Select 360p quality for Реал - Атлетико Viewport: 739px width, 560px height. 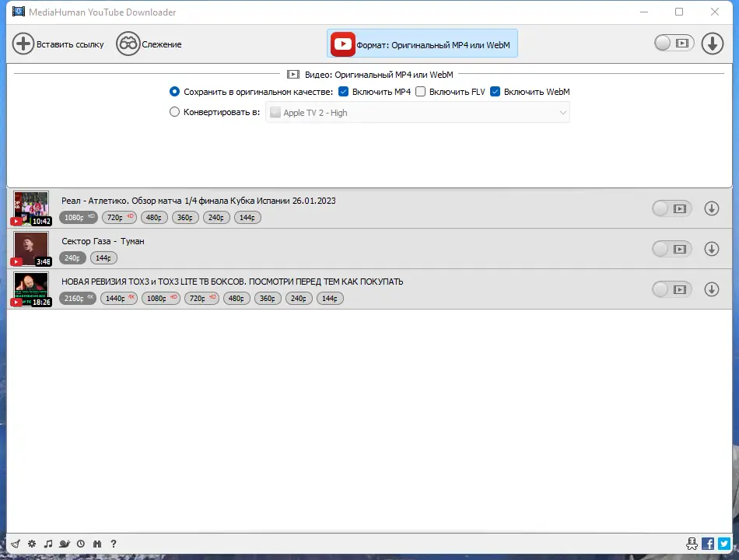coord(185,217)
